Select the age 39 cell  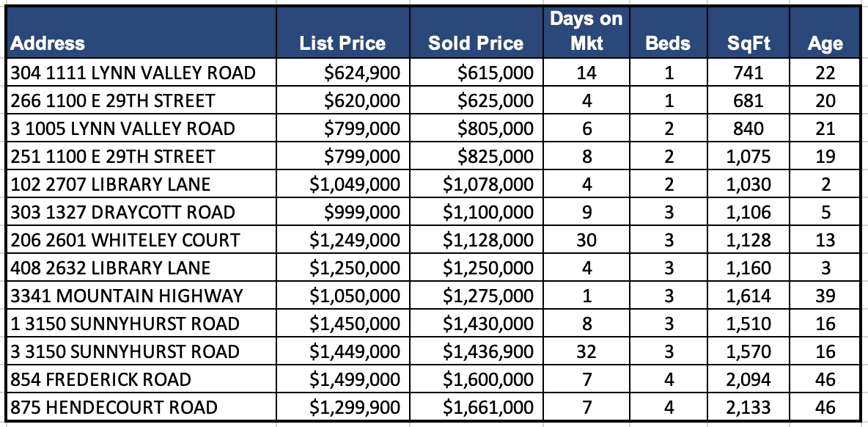pos(825,296)
